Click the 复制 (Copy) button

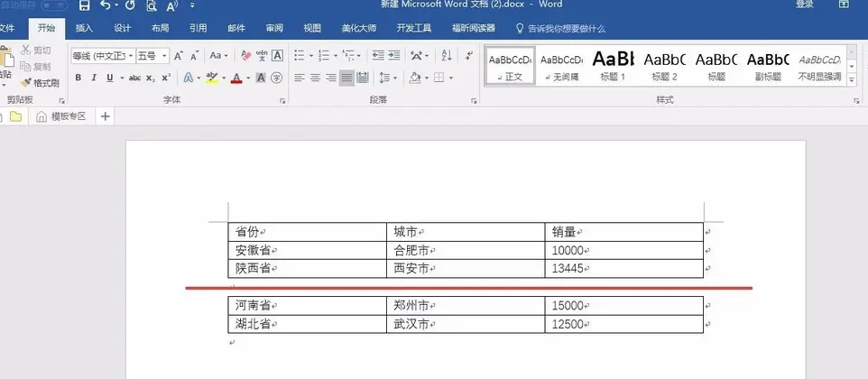click(36, 67)
